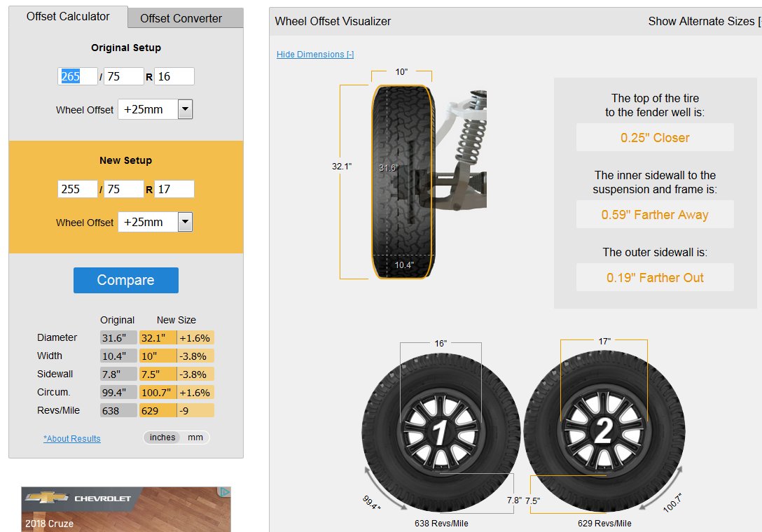762x532 pixels.
Task: Click the Original Setup tire width field
Action: (77, 76)
